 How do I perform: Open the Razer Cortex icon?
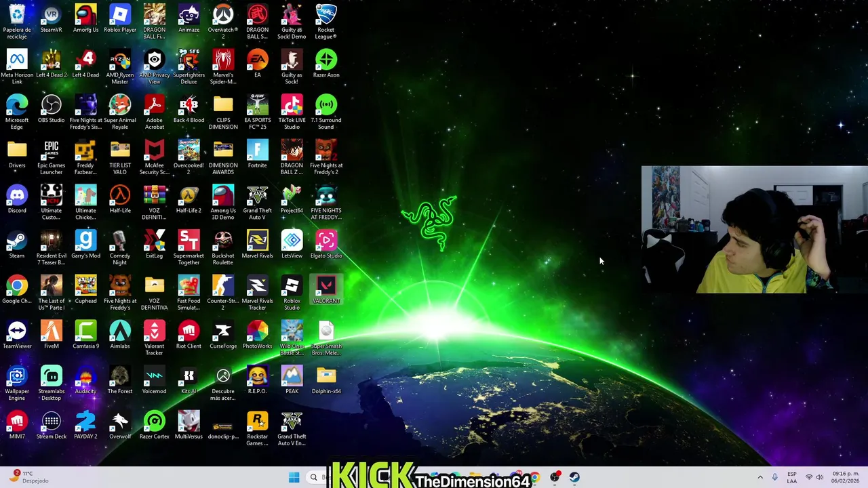[155, 426]
